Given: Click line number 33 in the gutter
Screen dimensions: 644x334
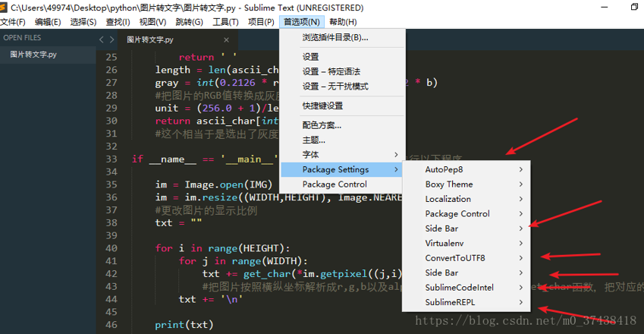Looking at the screenshot, I should (x=112, y=159).
